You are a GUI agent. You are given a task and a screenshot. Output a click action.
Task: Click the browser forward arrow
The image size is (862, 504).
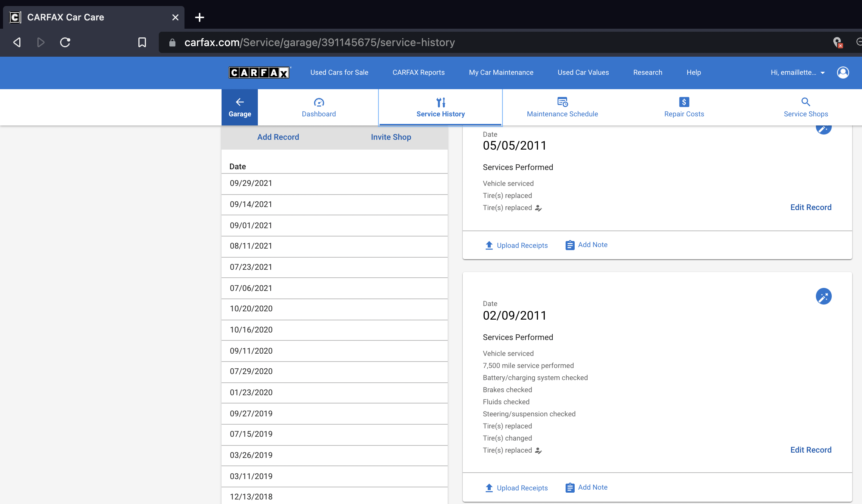coord(41,42)
